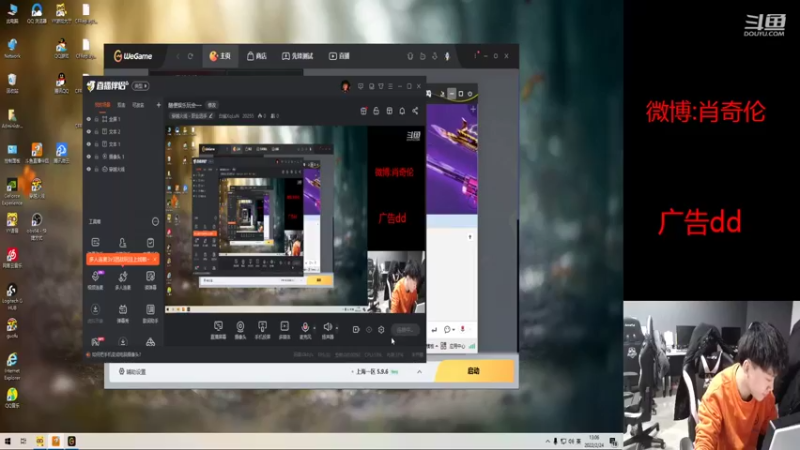Edit the stream category chip with pencil icon

192,116
